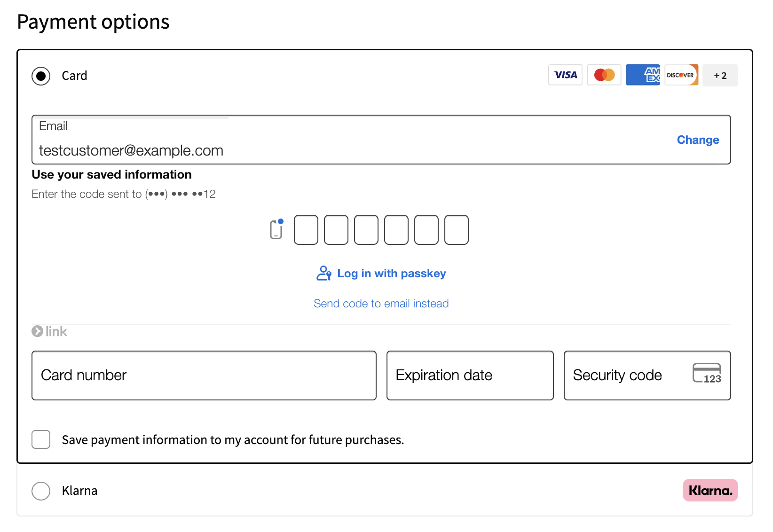Screen dimensions: 773x532
Task: Click the last verification code digit box
Action: (457, 230)
